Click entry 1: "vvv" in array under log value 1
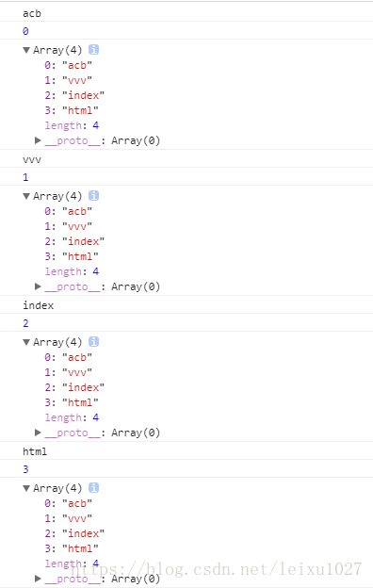The width and height of the screenshot is (373, 588). point(68,226)
